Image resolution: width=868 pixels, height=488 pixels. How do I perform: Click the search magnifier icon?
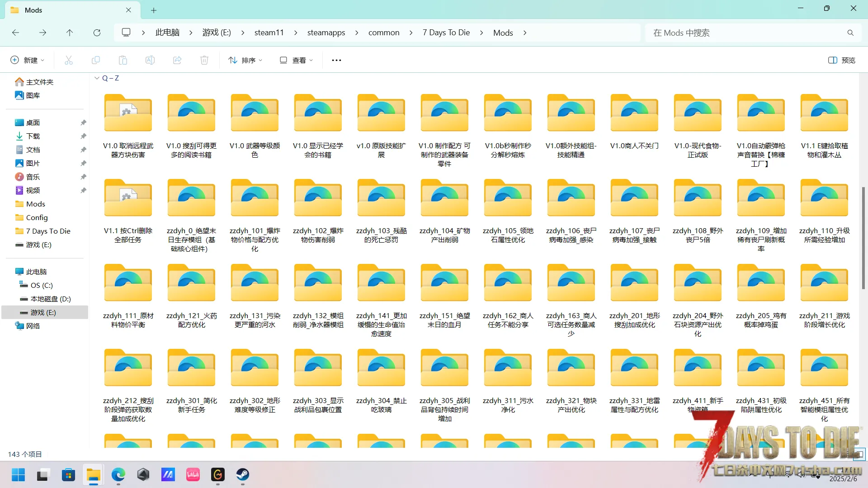[850, 33]
